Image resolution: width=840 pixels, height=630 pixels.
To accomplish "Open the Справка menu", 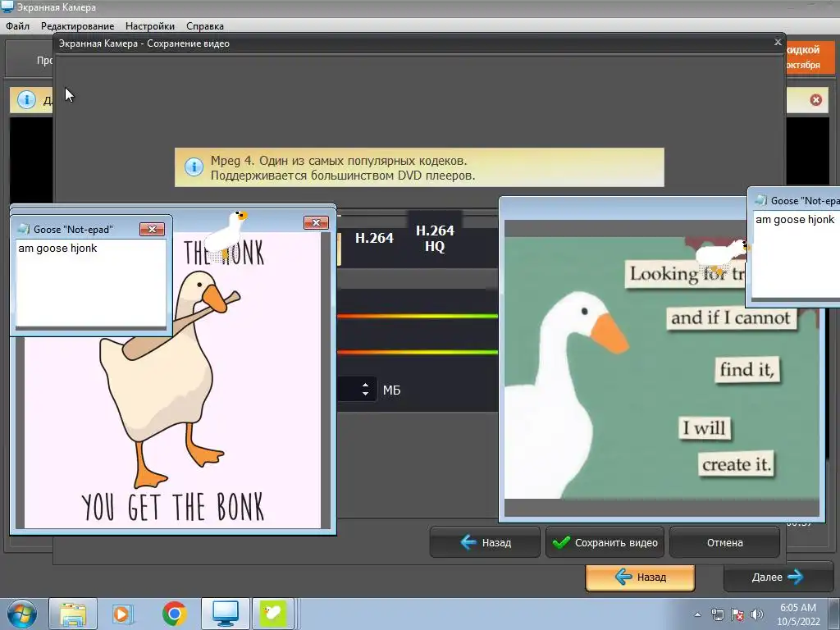I will click(x=204, y=25).
